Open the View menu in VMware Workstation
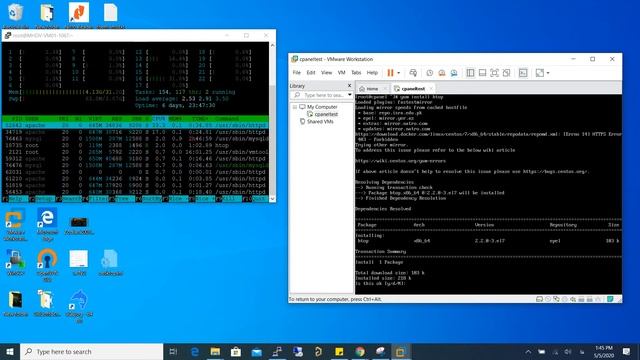Image resolution: width=640 pixels, height=360 pixels. point(327,73)
